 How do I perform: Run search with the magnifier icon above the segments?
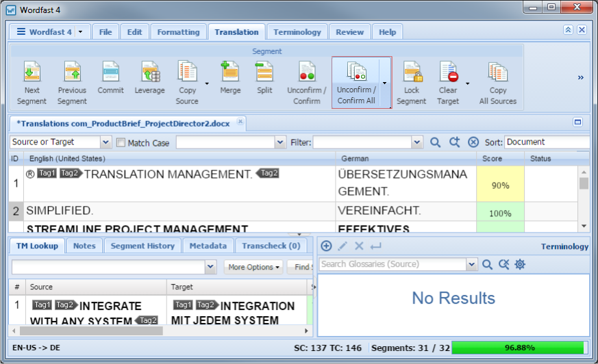tap(435, 142)
